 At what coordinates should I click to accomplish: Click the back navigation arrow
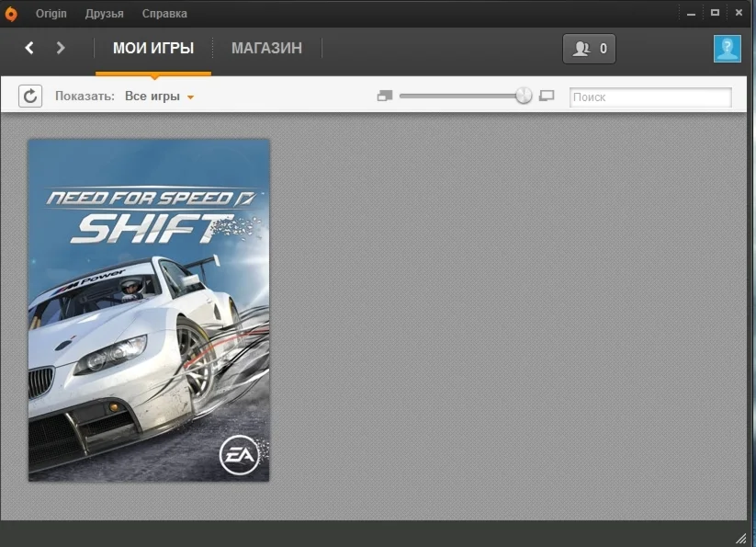(x=29, y=48)
